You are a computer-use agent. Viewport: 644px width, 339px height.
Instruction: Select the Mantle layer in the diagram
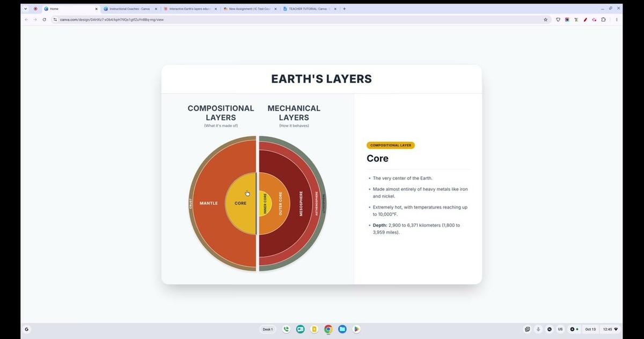[x=209, y=203]
